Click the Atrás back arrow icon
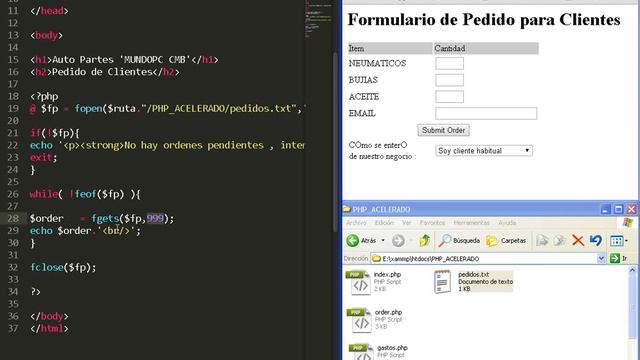 353,240
